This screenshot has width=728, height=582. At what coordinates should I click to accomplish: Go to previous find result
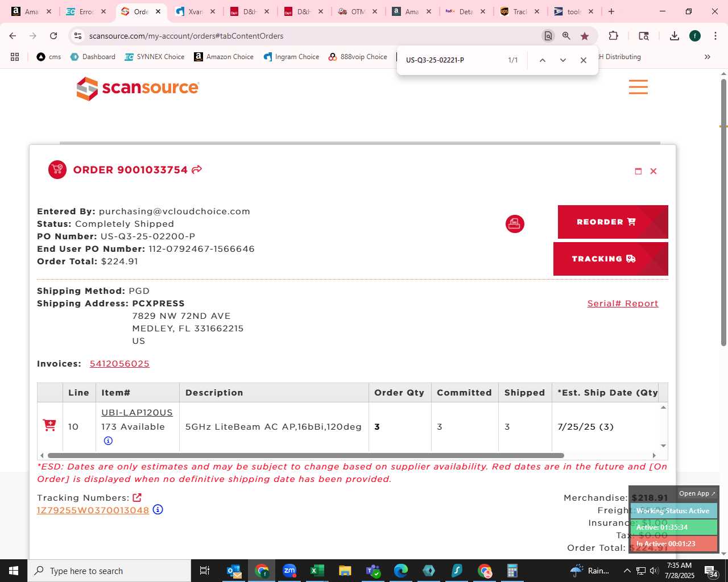tap(543, 60)
